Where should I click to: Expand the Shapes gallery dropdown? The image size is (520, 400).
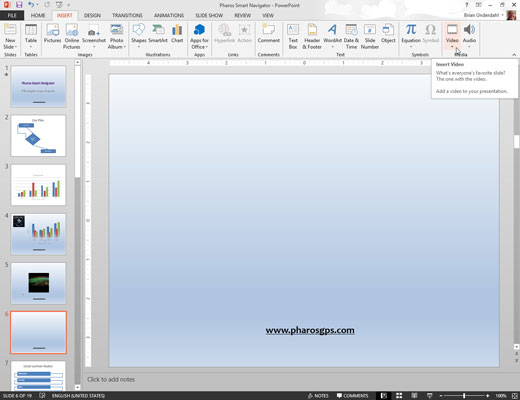click(139, 47)
